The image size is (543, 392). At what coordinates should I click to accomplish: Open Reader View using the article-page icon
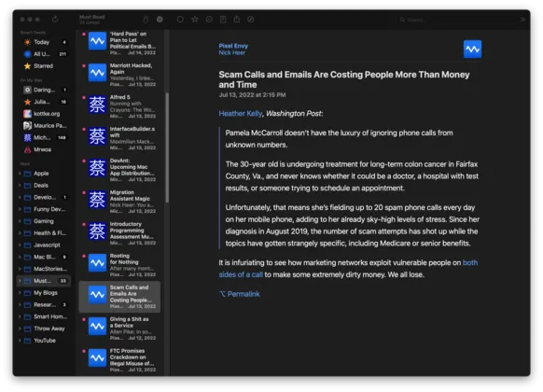pyautogui.click(x=223, y=20)
